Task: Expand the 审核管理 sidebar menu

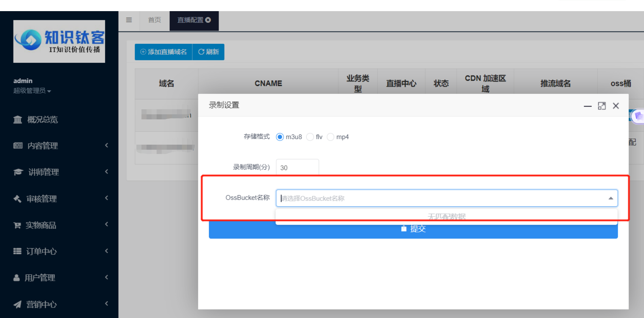Action: 59,199
